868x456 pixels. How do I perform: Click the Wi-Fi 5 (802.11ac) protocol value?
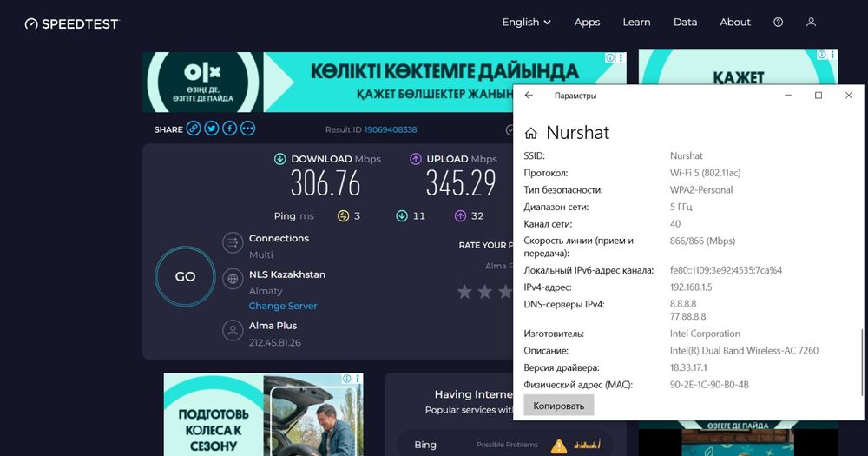pos(705,173)
